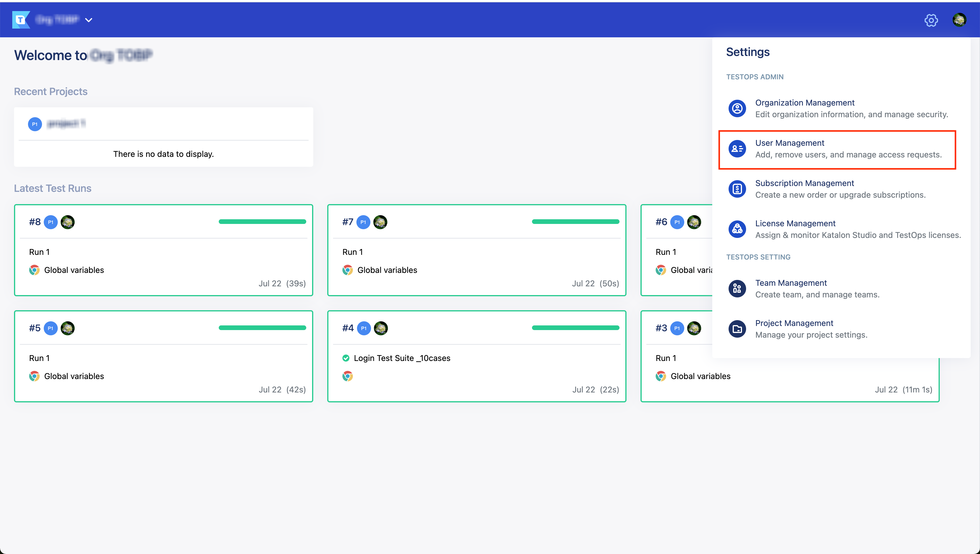Viewport: 980px width, 554px height.
Task: Click the Recent Projects heading
Action: [51, 92]
